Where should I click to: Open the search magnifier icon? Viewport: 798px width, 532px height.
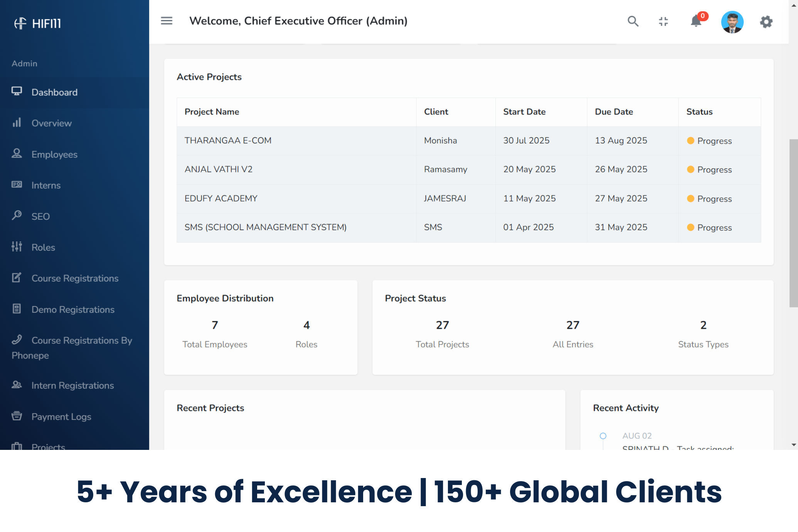coord(633,21)
